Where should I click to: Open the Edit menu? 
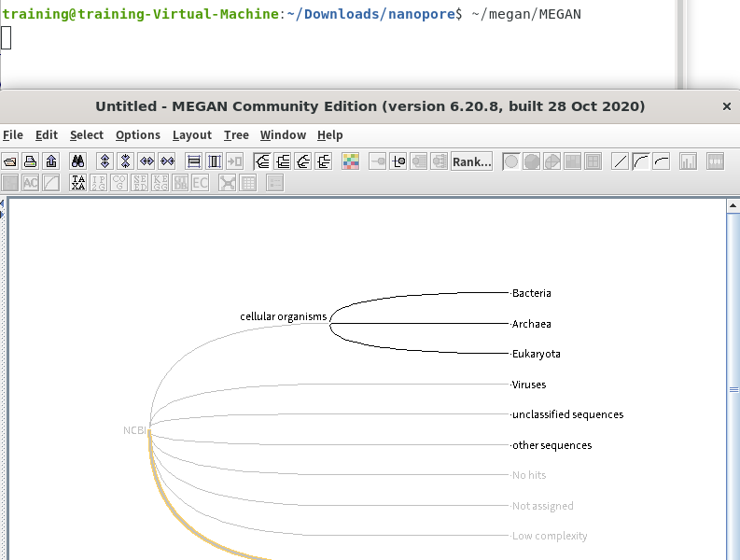[x=47, y=135]
